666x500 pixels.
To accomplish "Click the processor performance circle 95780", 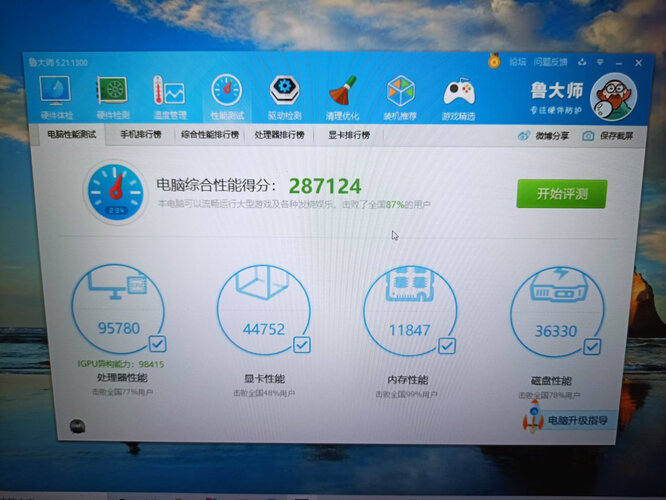I will point(118,310).
